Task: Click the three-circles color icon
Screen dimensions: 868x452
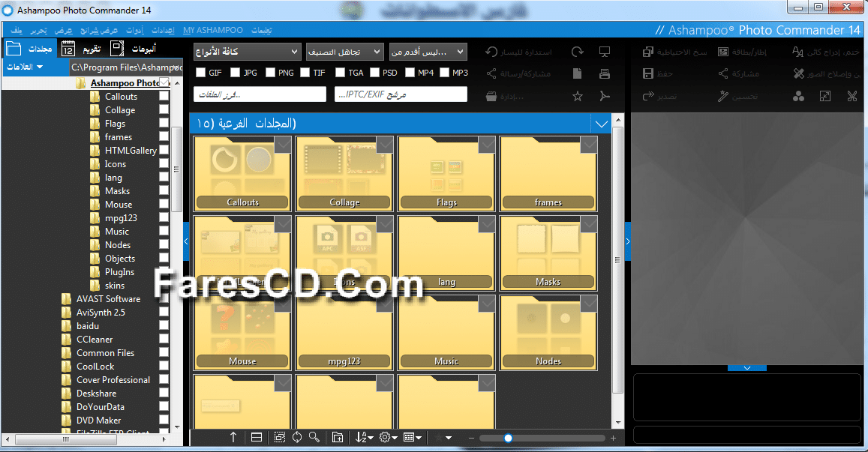Action: coord(798,96)
